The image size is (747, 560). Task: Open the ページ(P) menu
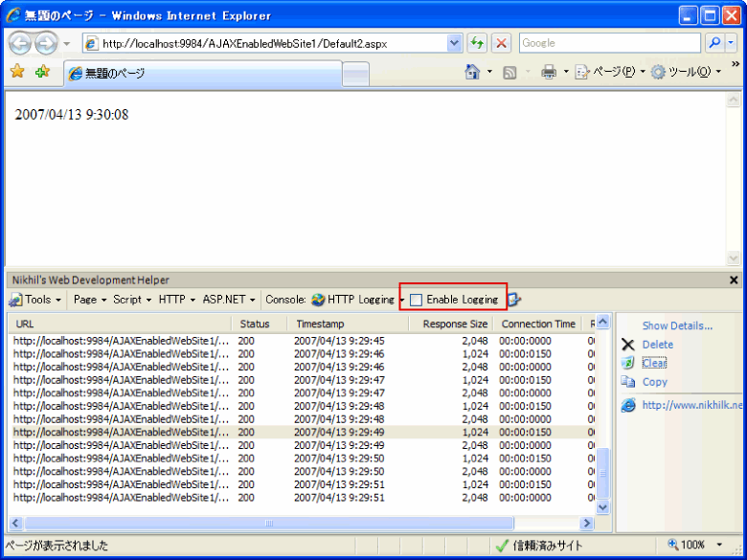[x=614, y=72]
